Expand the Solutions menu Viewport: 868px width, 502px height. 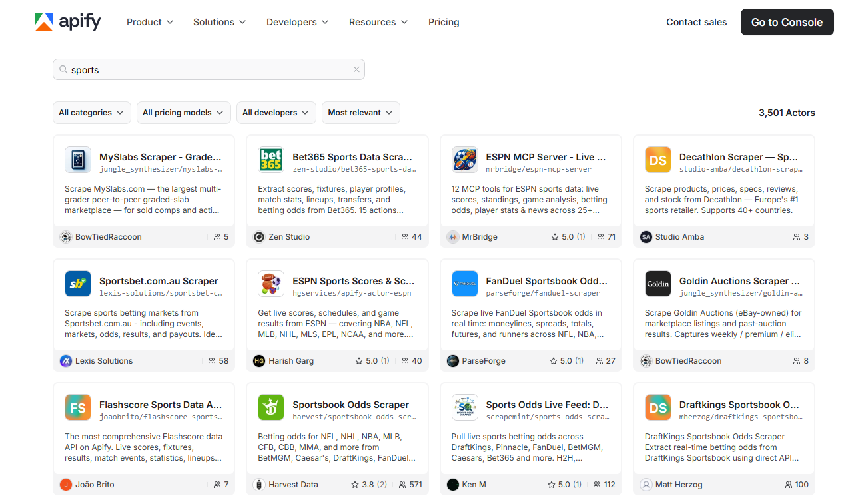(220, 22)
